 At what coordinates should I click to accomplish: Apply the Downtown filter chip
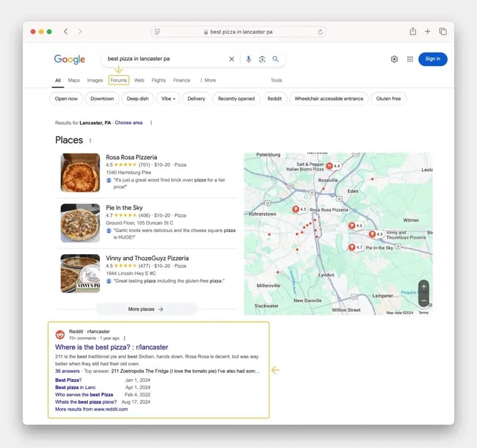pos(102,98)
